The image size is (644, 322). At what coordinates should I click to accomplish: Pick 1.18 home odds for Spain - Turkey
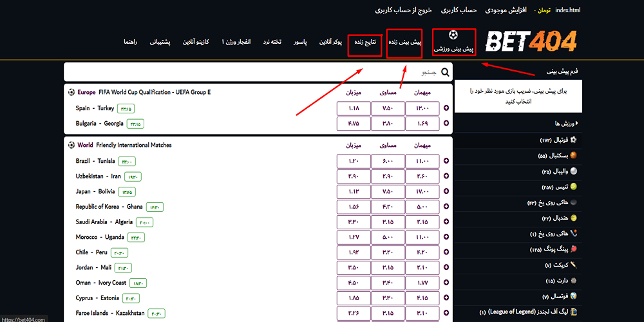354,108
